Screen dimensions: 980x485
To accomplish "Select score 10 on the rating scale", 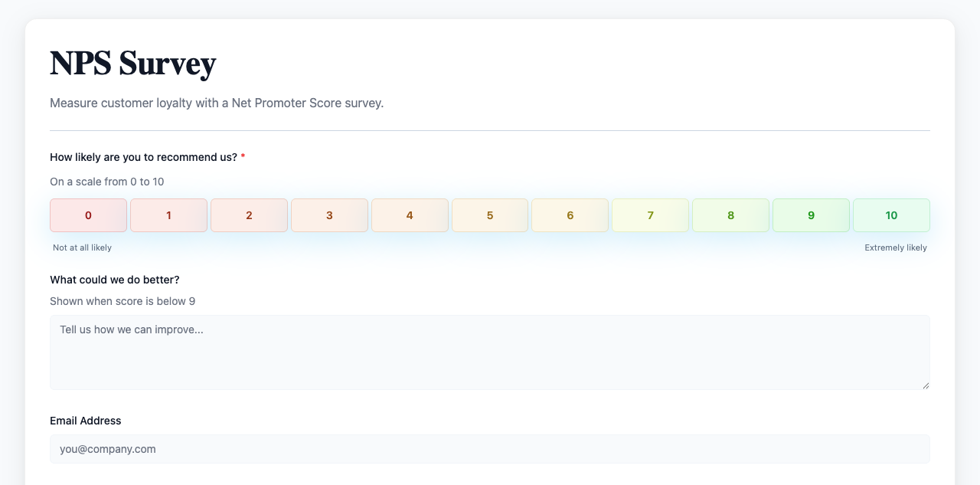I will pos(891,215).
